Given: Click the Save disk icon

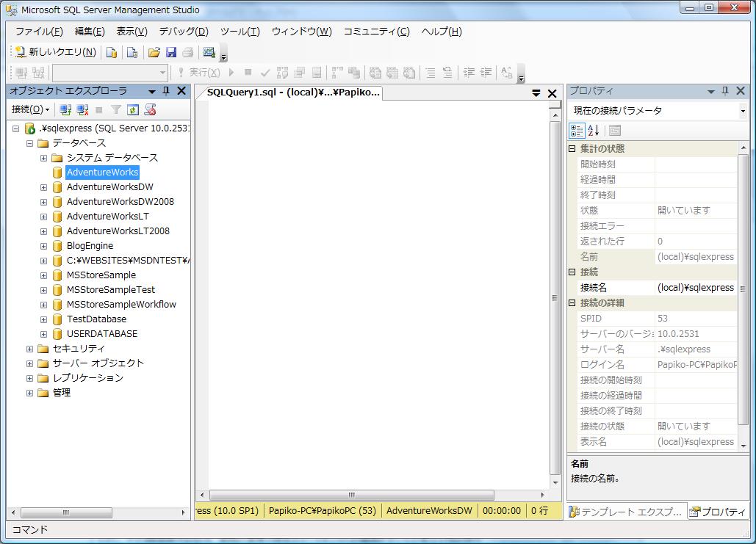Looking at the screenshot, I should click(170, 52).
